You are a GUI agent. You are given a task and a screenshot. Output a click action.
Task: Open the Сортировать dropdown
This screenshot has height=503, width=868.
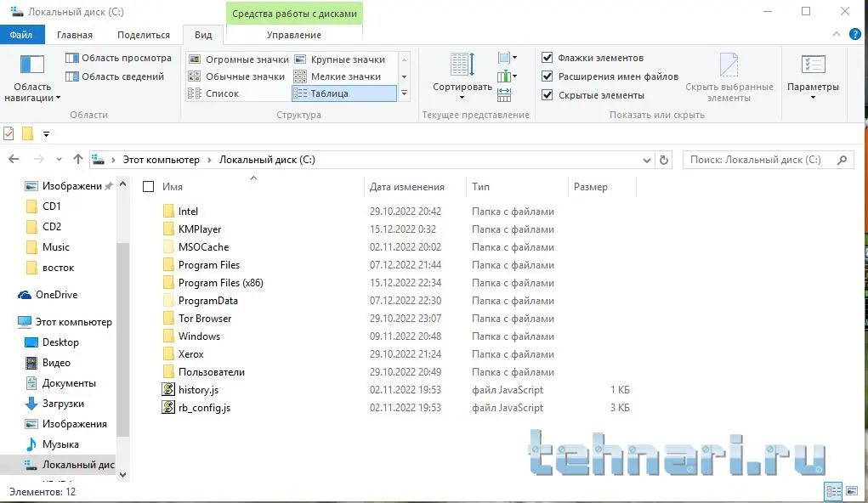tap(462, 77)
